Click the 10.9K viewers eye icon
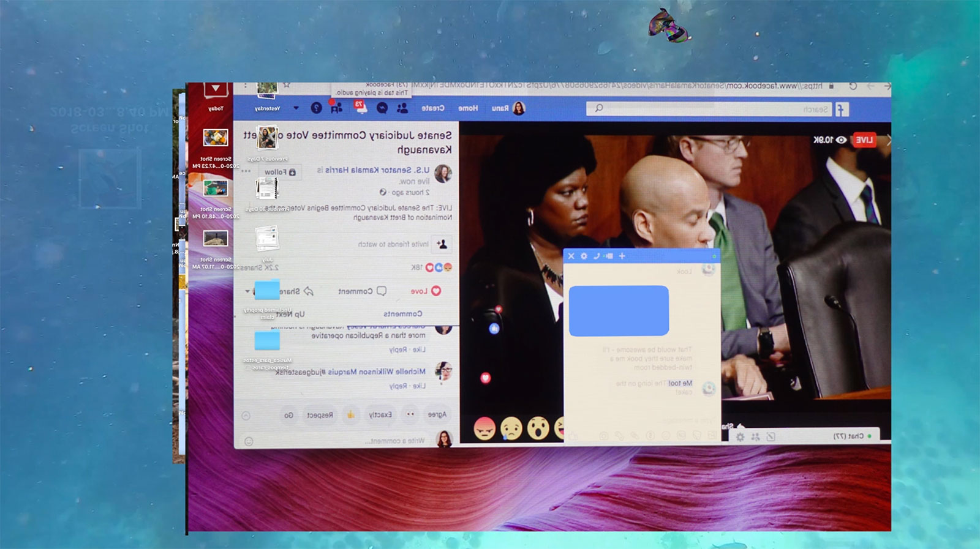The height and width of the screenshot is (549, 980). click(x=842, y=140)
